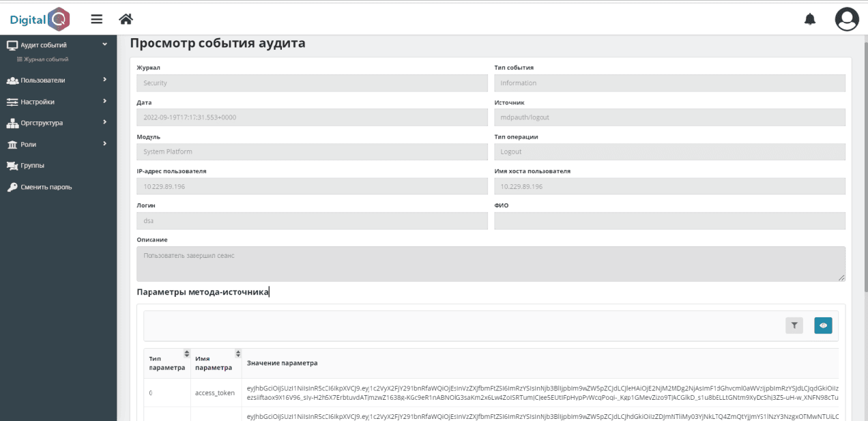Image resolution: width=868 pixels, height=421 pixels.
Task: Toggle column visibility eye button
Action: click(x=823, y=325)
